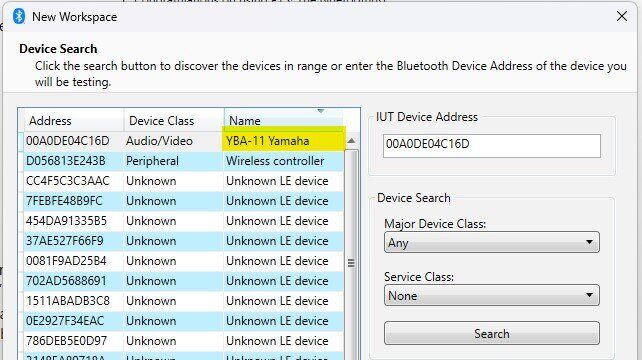Select device with address 702AD5688691
This screenshot has width=642, height=360.
coord(183,281)
